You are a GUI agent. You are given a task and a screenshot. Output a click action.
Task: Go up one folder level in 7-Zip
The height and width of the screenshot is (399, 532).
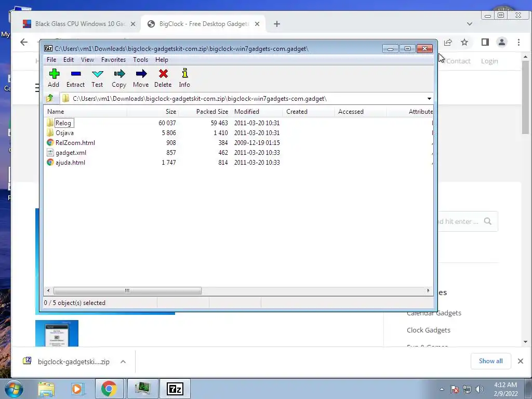coord(50,98)
